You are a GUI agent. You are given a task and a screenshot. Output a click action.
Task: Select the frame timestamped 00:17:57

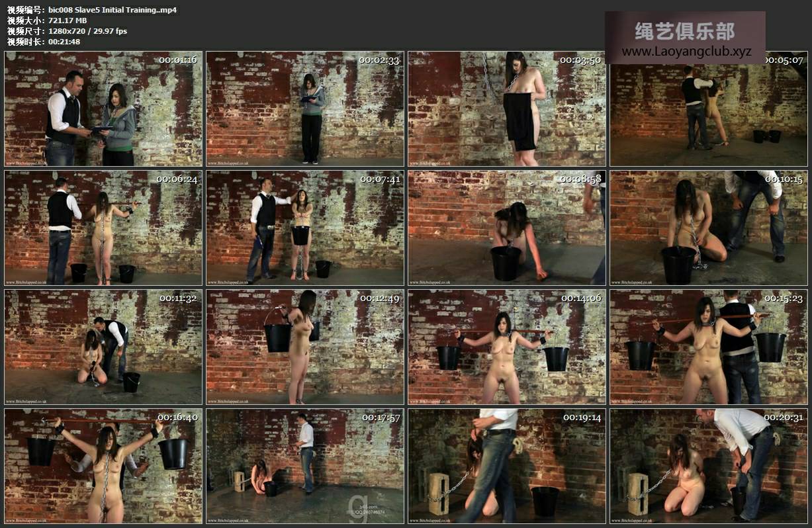point(305,466)
